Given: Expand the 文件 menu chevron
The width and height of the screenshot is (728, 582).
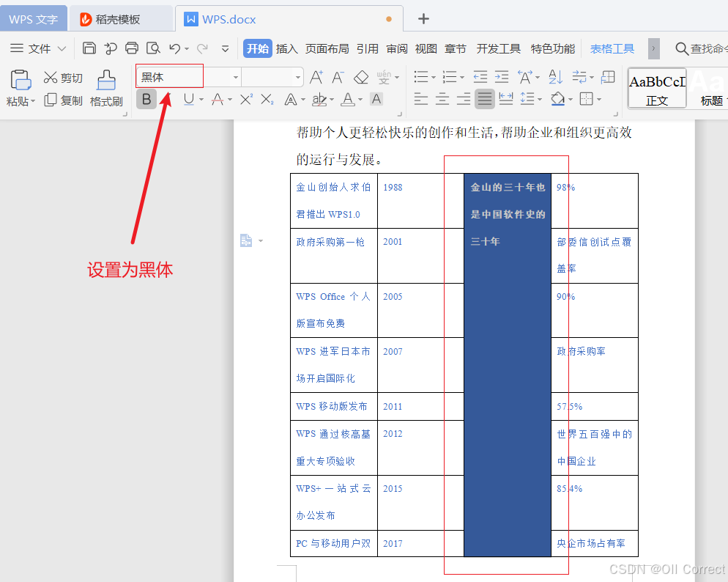Looking at the screenshot, I should 62,48.
